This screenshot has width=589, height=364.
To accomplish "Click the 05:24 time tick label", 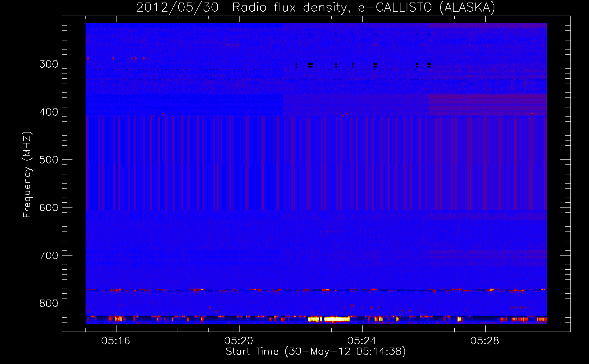I will click(361, 341).
